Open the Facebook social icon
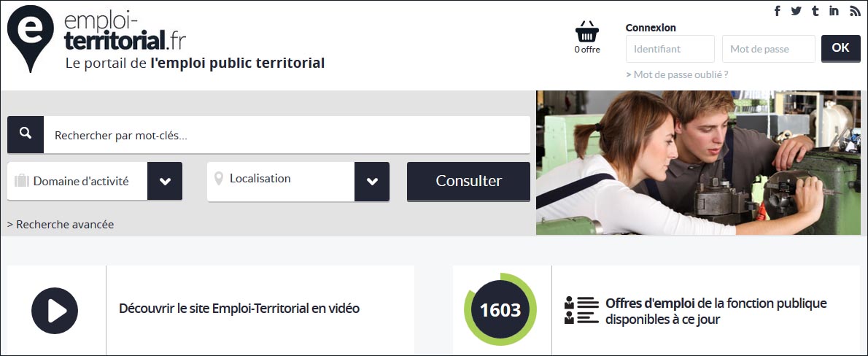868x356 pixels. (778, 10)
